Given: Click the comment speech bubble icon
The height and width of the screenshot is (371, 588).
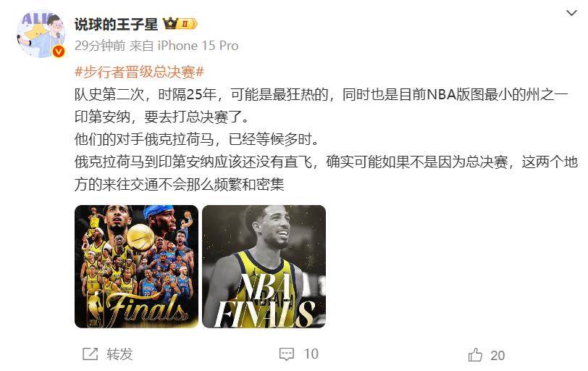Looking at the screenshot, I should 287,354.
